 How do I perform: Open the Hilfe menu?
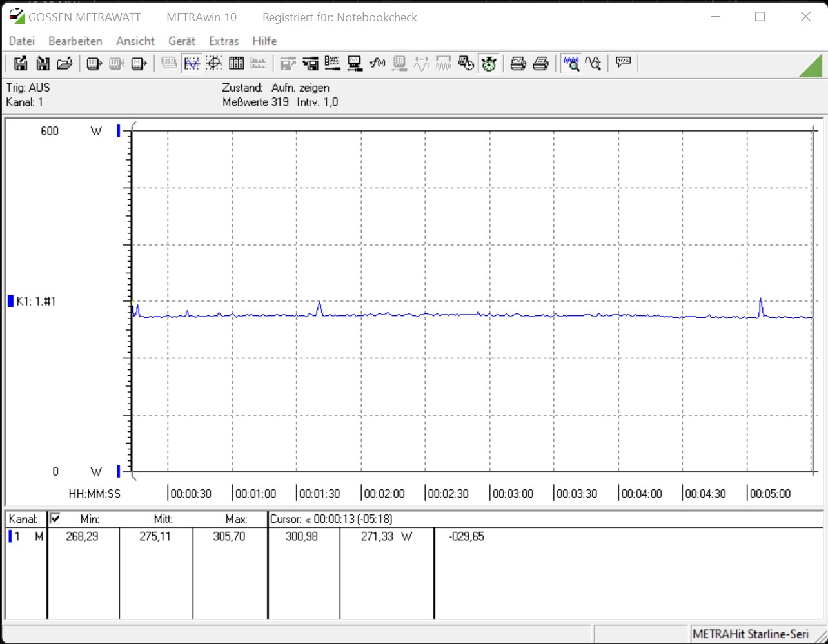[x=265, y=41]
